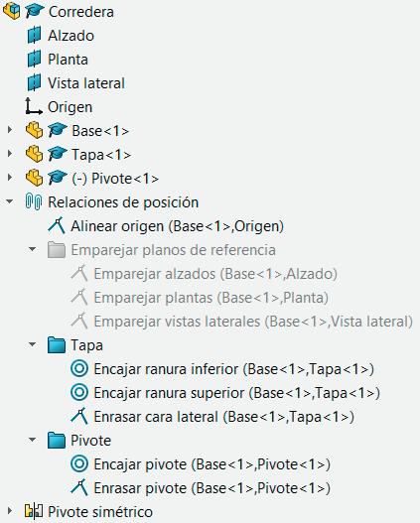Select Alinear origen mate
420x523 pixels.
(177, 226)
